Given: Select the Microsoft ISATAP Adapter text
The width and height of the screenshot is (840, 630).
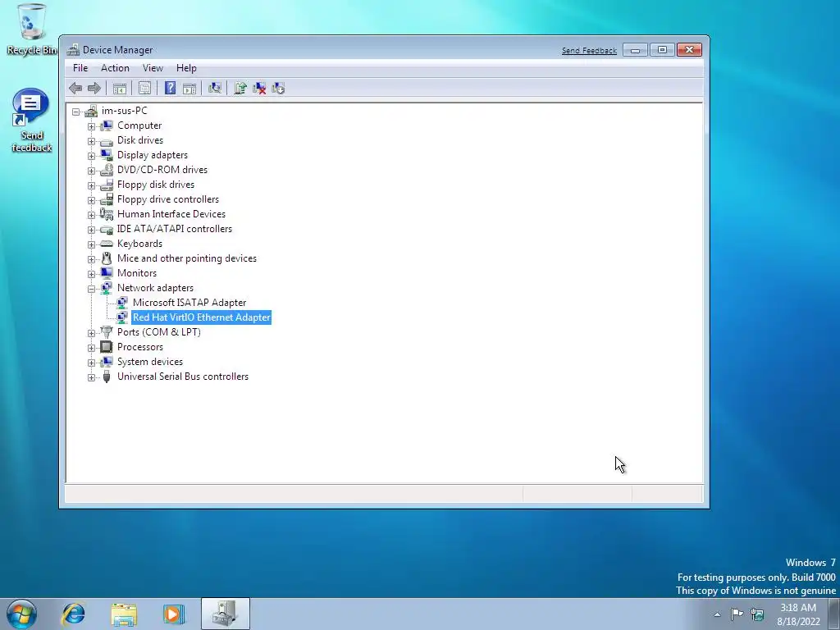Looking at the screenshot, I should coord(189,303).
